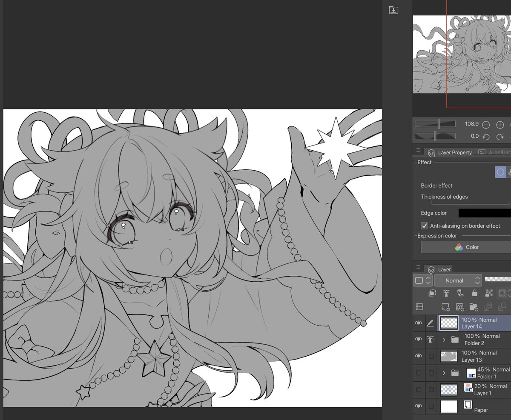The width and height of the screenshot is (511, 420).
Task: Click the lighthouse reference icon on Folder 2
Action: [x=431, y=339]
